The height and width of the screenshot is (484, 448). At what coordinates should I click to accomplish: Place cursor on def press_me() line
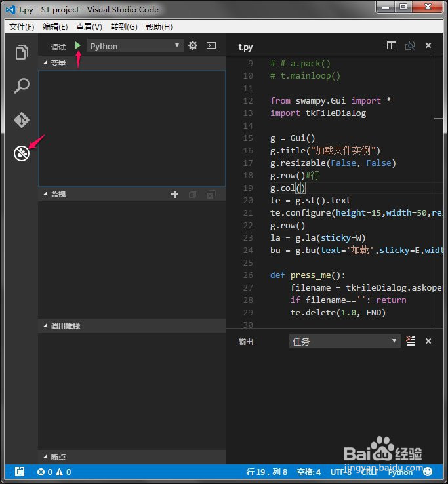pos(308,275)
